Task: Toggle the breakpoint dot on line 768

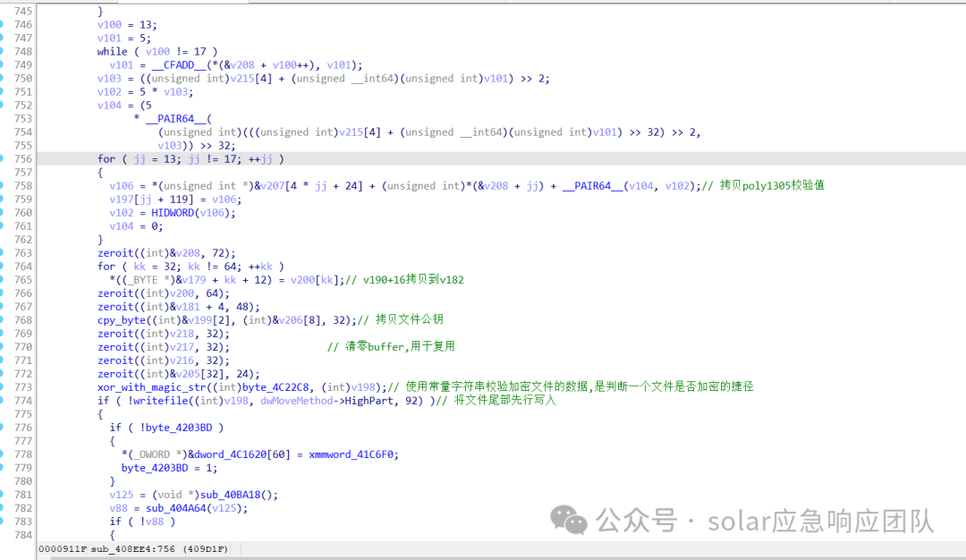Action: coord(1,319)
